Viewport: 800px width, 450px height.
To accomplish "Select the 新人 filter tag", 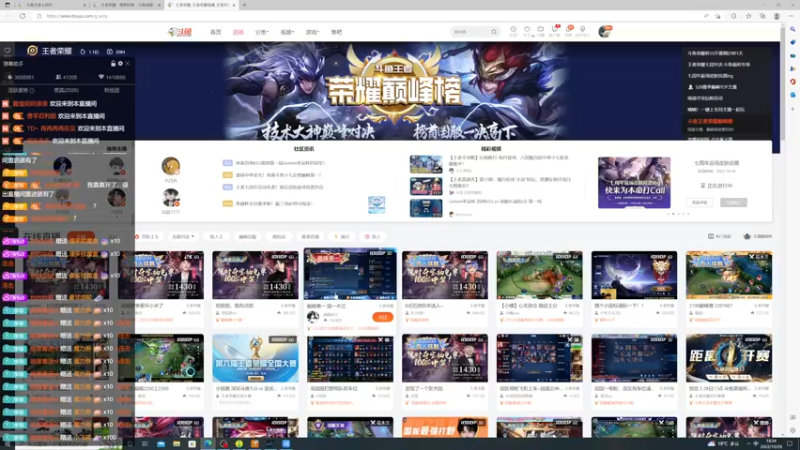I will 373,237.
